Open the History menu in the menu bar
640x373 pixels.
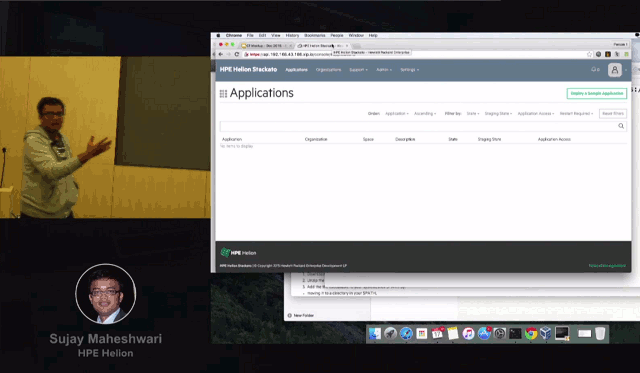pos(292,36)
